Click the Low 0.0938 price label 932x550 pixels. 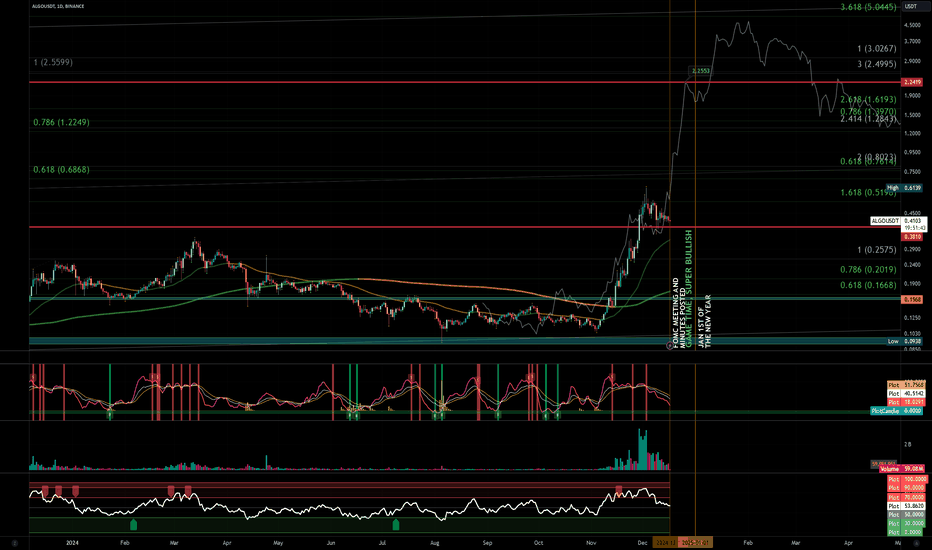[x=903, y=341]
